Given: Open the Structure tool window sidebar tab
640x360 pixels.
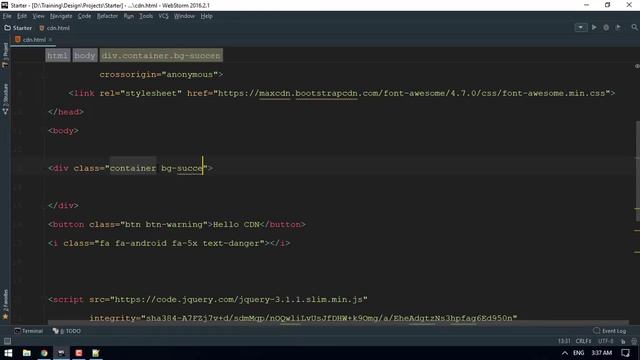Looking at the screenshot, I should [5, 99].
